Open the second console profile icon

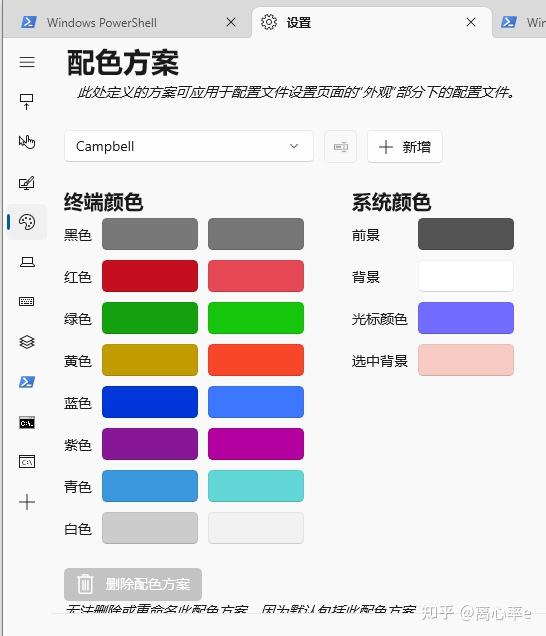[x=27, y=462]
